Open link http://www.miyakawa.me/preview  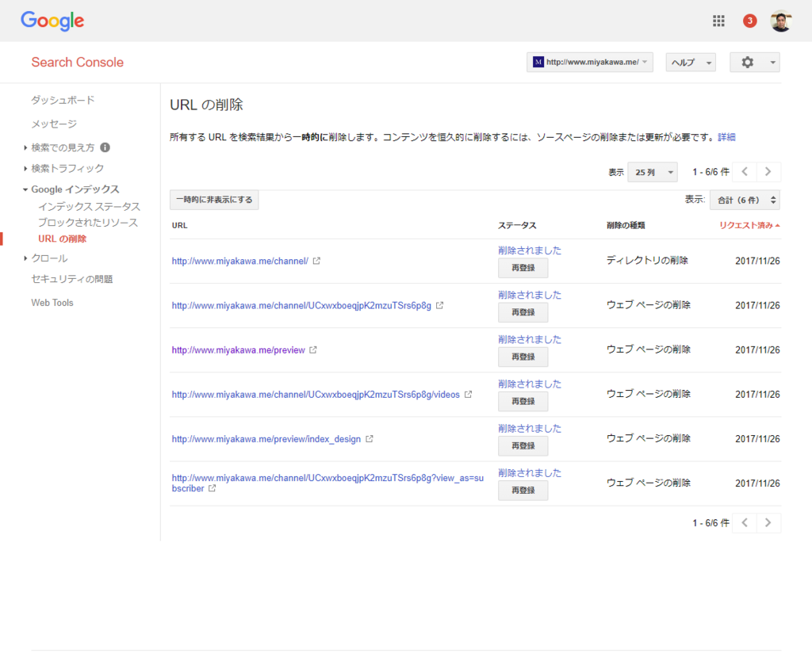coord(238,350)
